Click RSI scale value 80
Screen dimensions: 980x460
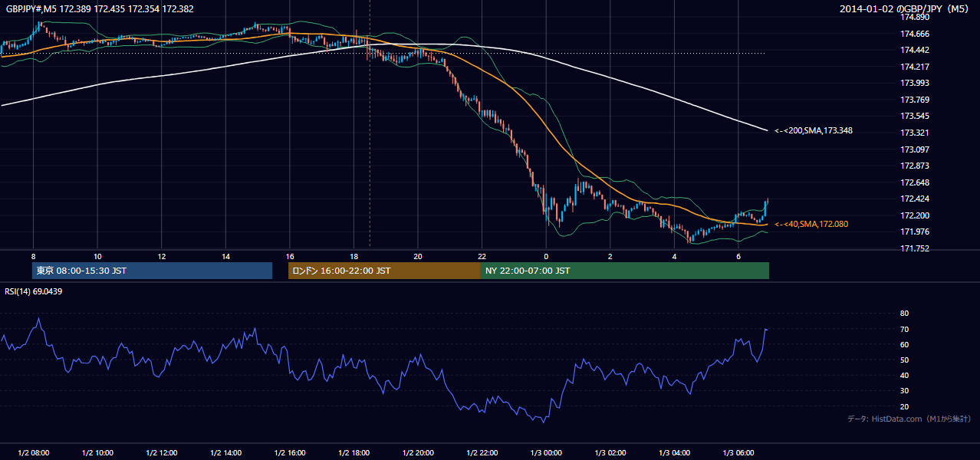click(904, 314)
